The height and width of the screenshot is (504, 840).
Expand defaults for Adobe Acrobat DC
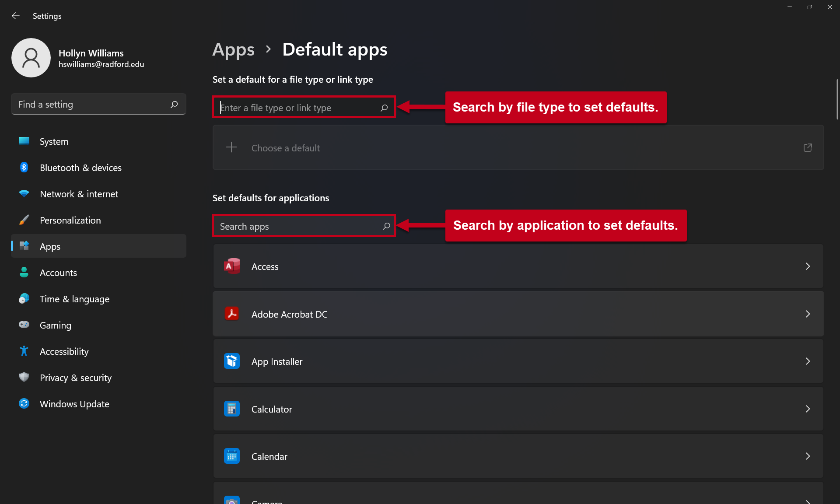(x=808, y=314)
